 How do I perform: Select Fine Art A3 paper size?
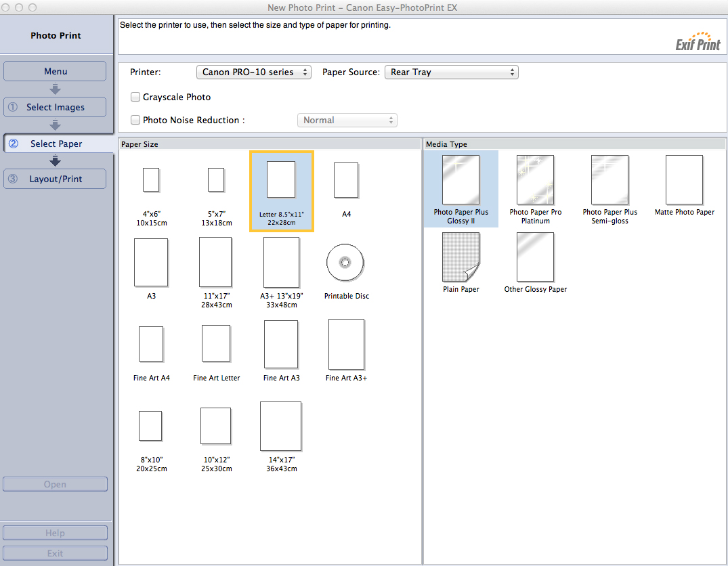pos(281,345)
